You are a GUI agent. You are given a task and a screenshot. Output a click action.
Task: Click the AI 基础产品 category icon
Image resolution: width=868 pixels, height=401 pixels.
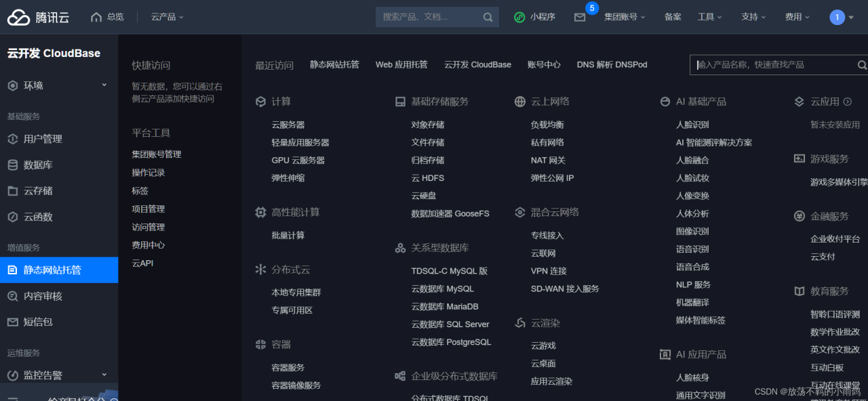click(665, 102)
